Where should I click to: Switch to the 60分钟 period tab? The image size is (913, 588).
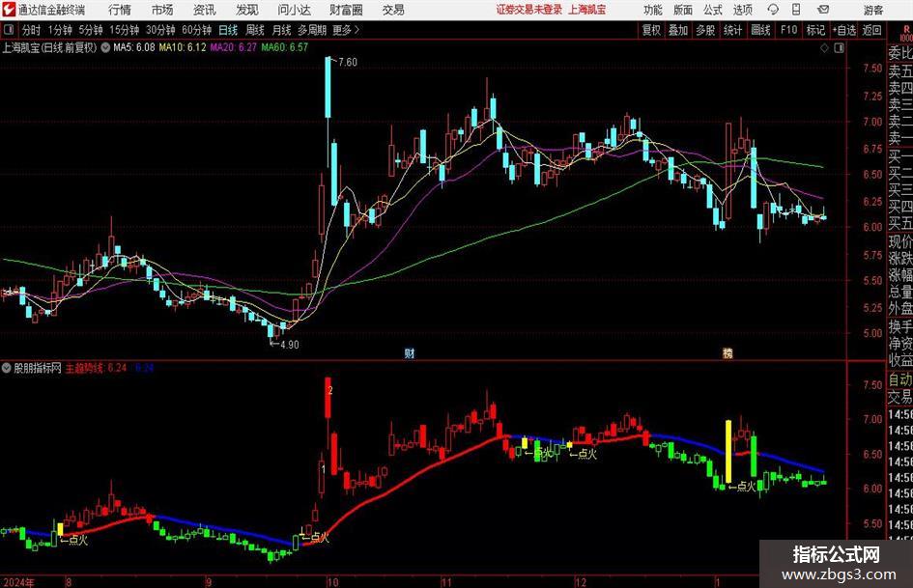click(x=196, y=30)
